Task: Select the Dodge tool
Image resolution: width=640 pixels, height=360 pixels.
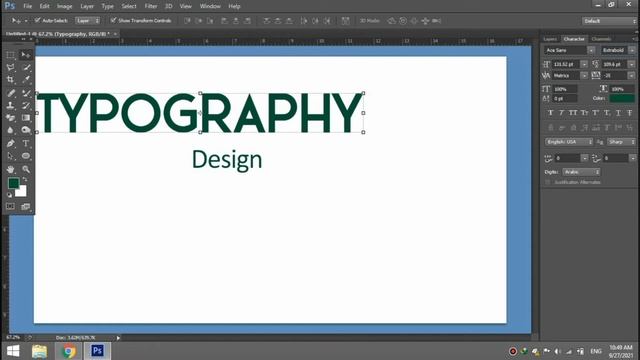Action: (26, 130)
